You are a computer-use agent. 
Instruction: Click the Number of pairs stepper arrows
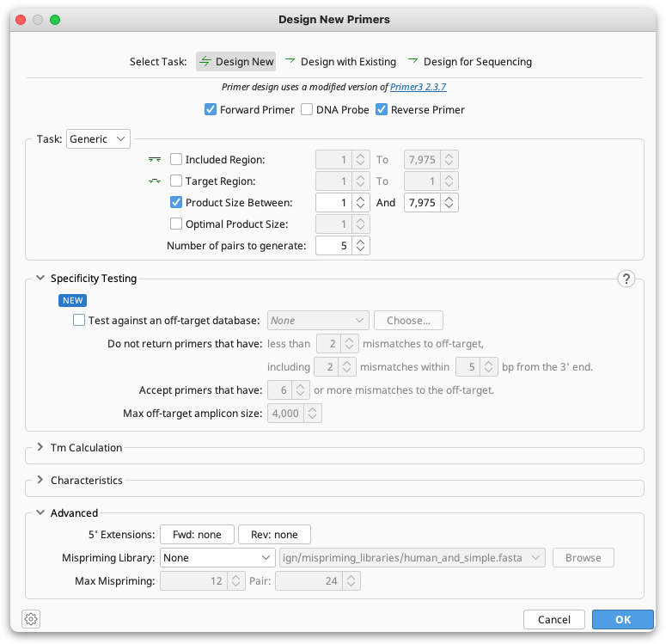[x=362, y=246]
